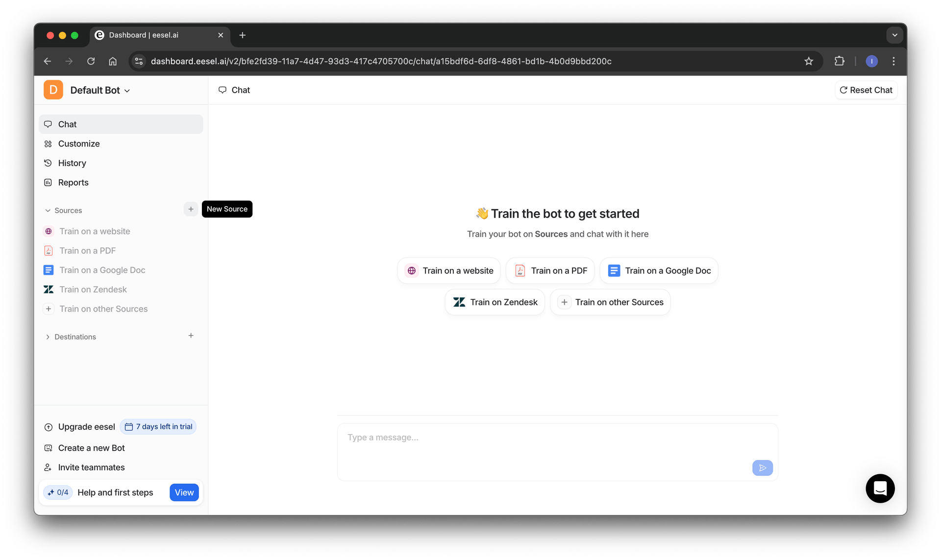Close the Dashboard | eesel.ai tab
Viewport: 941px width, 560px height.
[221, 35]
